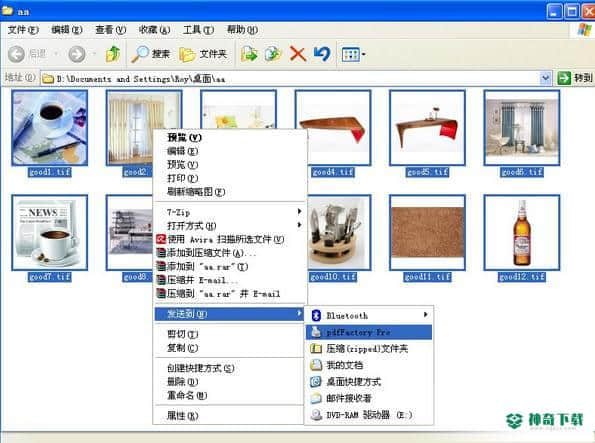Open the Forward history dropdown arrow
Screen dimensions: 595x443
point(94,54)
